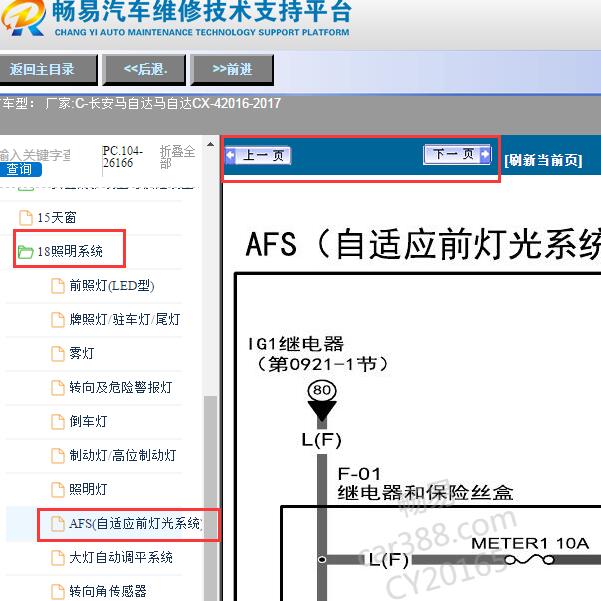Click the right arrow icon on 下一页
This screenshot has width=601, height=601.
(485, 154)
